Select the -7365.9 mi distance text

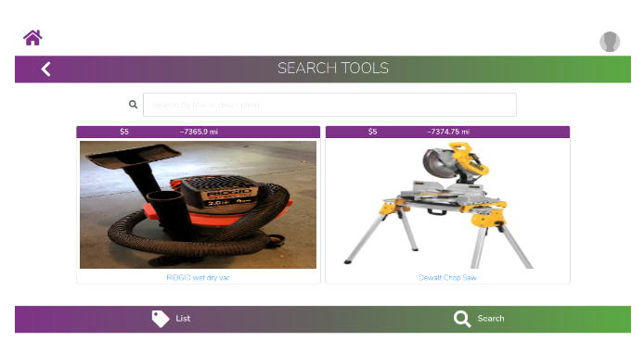tap(199, 132)
